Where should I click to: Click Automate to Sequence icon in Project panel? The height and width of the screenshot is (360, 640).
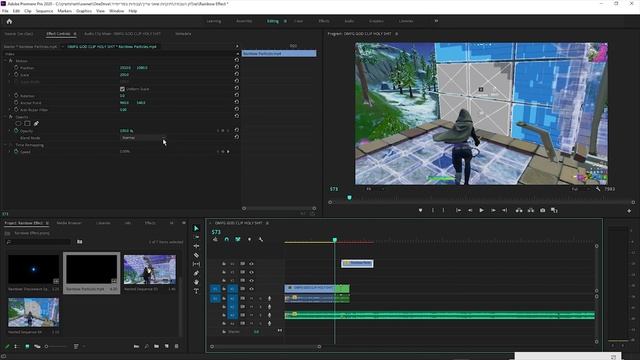[x=136, y=346]
